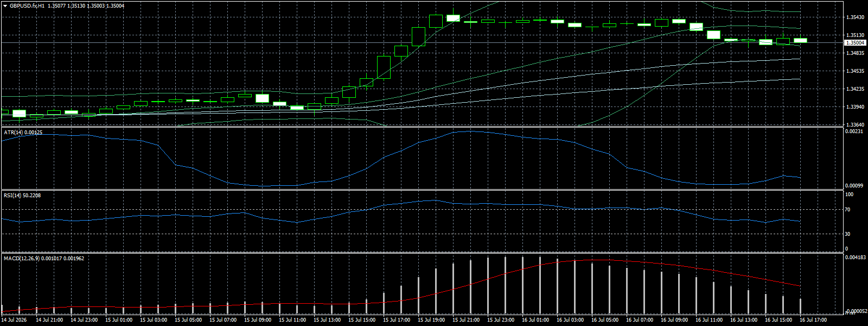
Task: Click the 14 Jul 21:00 time label
Action: point(49,320)
